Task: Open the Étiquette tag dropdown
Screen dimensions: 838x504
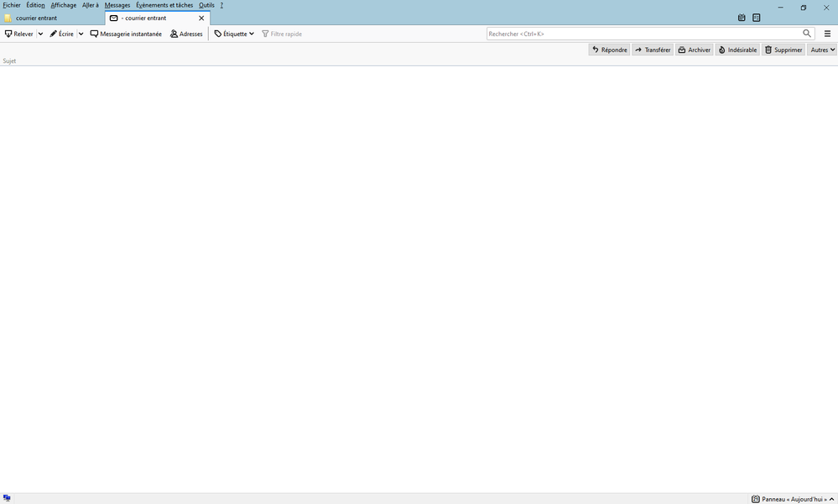Action: point(234,34)
